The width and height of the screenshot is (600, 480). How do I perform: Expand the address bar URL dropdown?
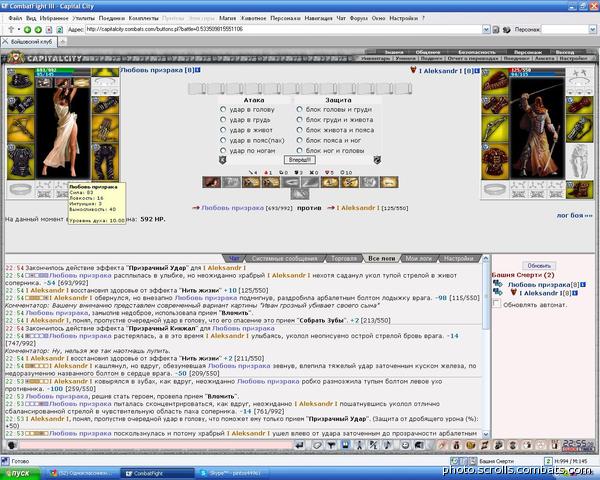pyautogui.click(x=486, y=29)
